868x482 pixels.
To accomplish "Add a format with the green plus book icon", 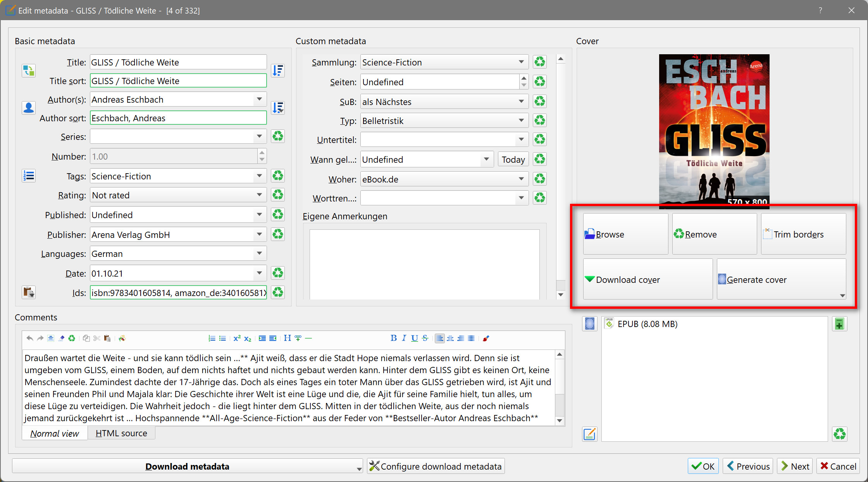I will [839, 324].
